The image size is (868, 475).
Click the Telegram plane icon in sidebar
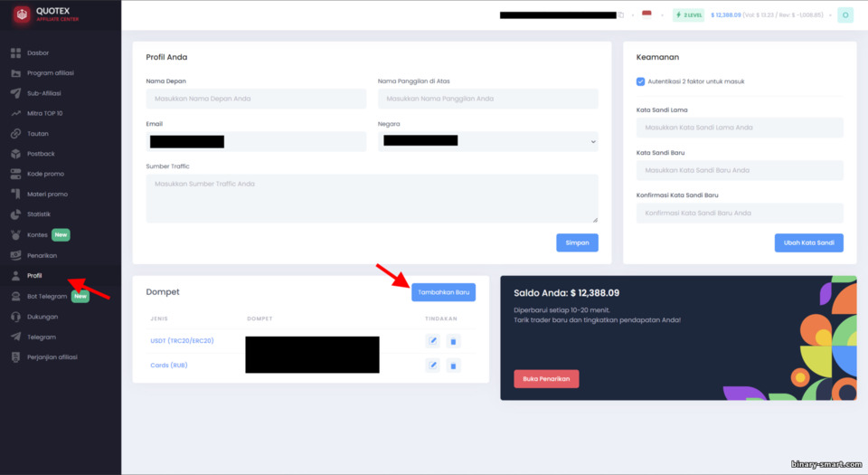[15, 337]
